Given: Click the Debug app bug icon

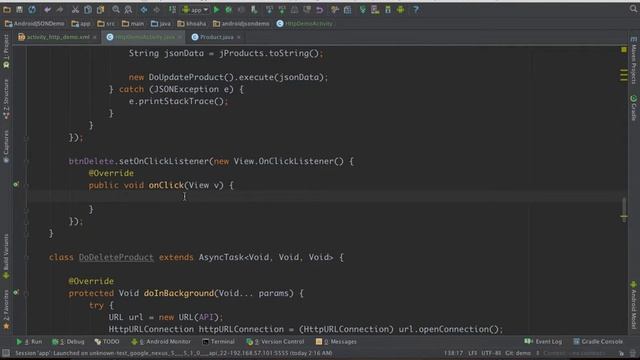Looking at the screenshot, I should point(229,9).
